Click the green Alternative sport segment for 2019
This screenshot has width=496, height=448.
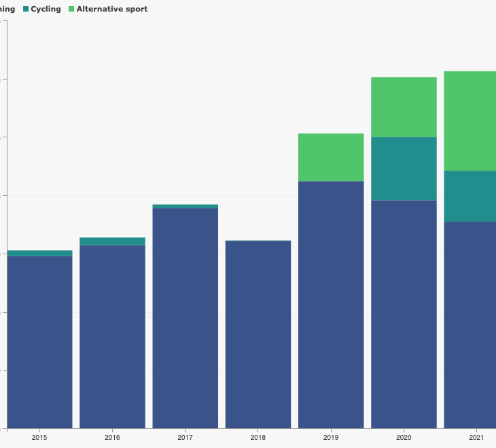pos(331,157)
